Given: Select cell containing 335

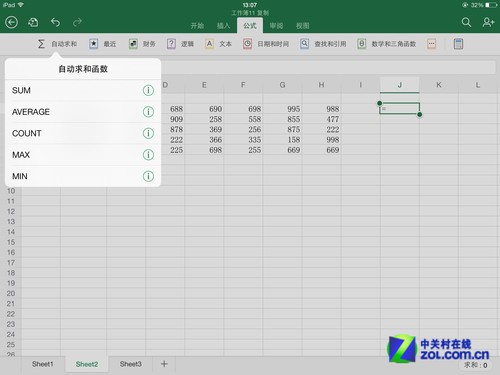Looking at the screenshot, I should 243,140.
